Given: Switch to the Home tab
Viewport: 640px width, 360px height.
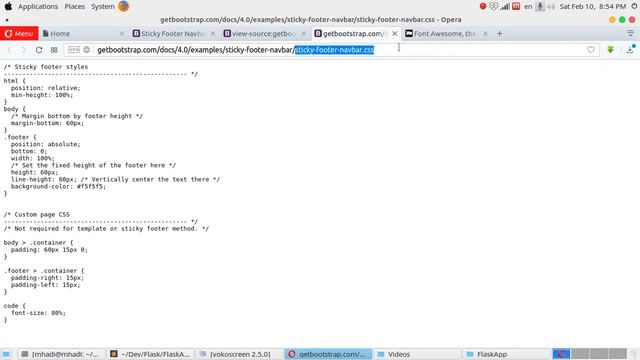Looking at the screenshot, I should (x=82, y=33).
